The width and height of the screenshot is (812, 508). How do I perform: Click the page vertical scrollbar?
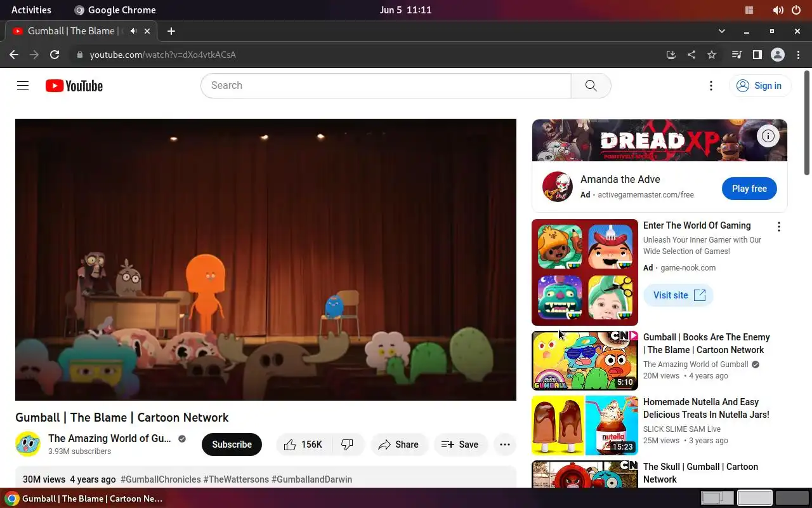click(807, 124)
